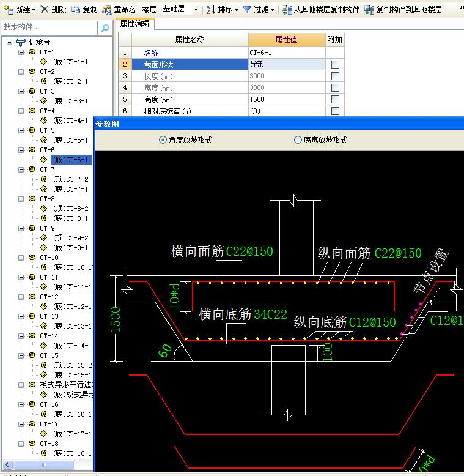Collapse the CT-13 tree node
Image resolution: width=464 pixels, height=476 pixels.
[x=21, y=316]
